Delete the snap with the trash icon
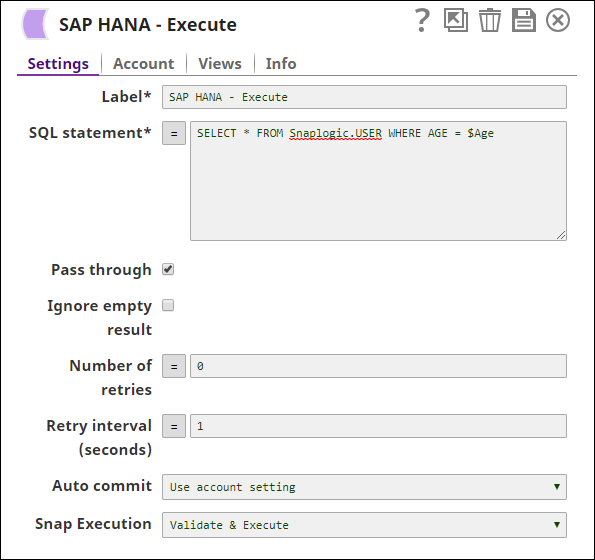The image size is (595, 560). coord(490,20)
